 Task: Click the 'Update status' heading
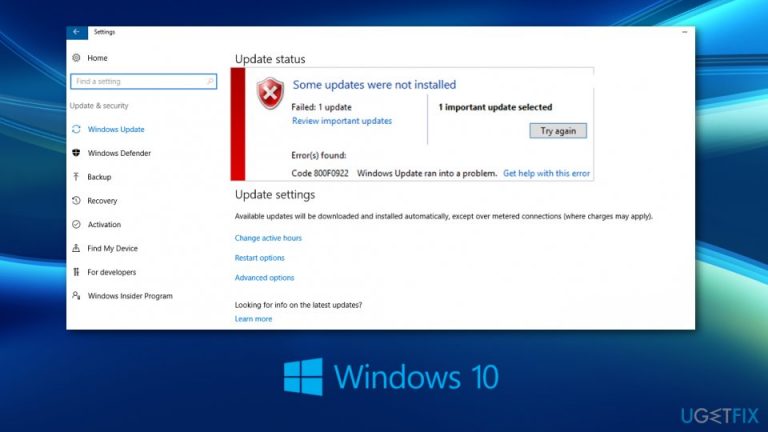click(270, 59)
